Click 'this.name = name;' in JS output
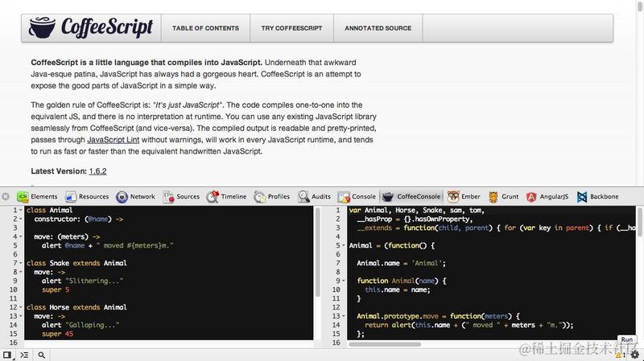Image resolution: width=644 pixels, height=361 pixels. click(397, 289)
